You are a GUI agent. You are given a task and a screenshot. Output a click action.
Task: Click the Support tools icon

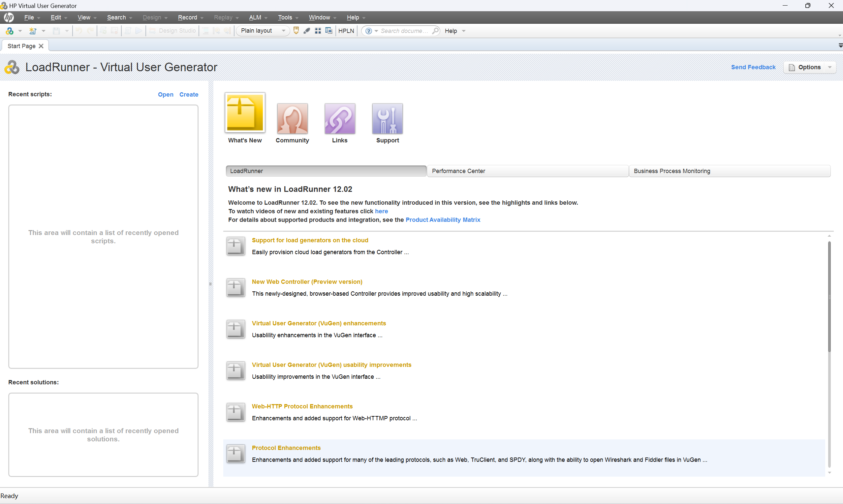[387, 119]
